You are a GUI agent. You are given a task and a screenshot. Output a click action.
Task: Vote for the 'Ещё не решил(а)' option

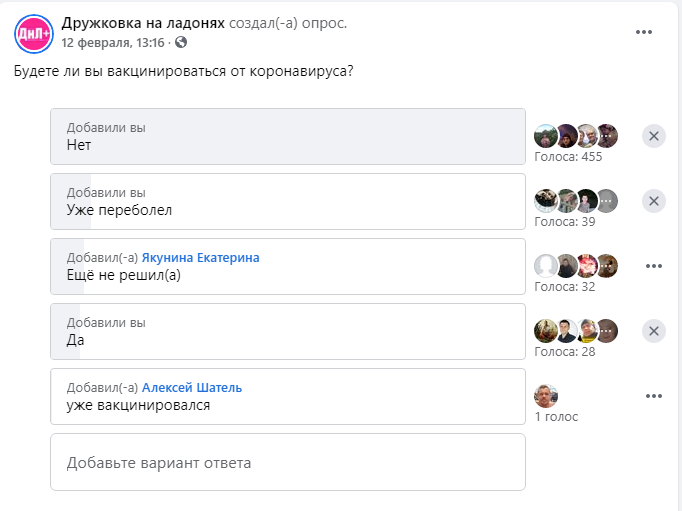point(288,267)
